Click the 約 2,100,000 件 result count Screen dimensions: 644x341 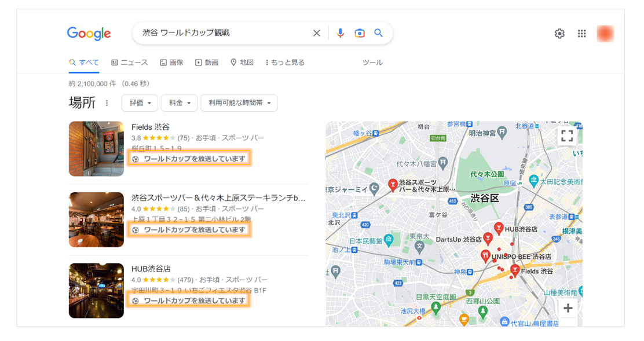(93, 84)
